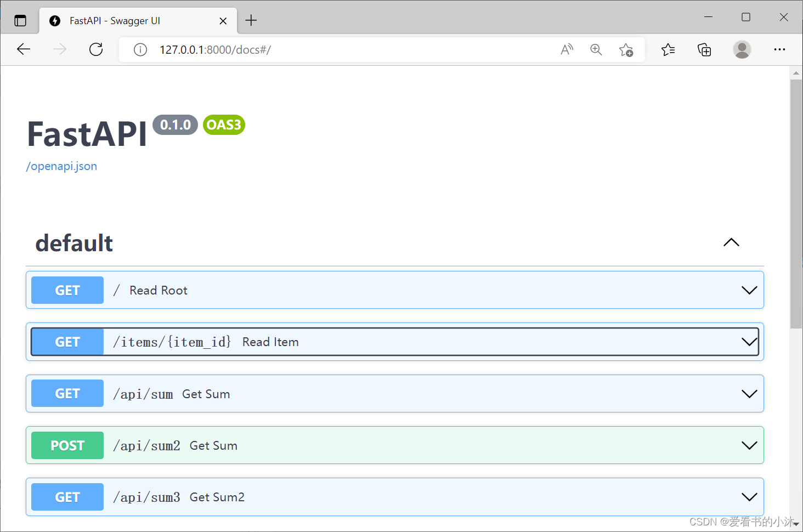Click the GET badge for /api/sum
This screenshot has width=803, height=532.
(67, 393)
